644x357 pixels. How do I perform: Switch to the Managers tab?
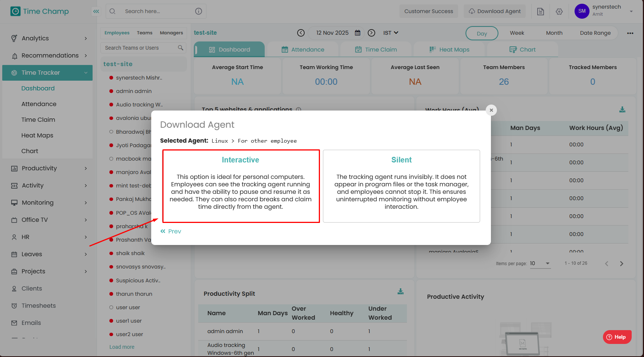click(x=171, y=33)
